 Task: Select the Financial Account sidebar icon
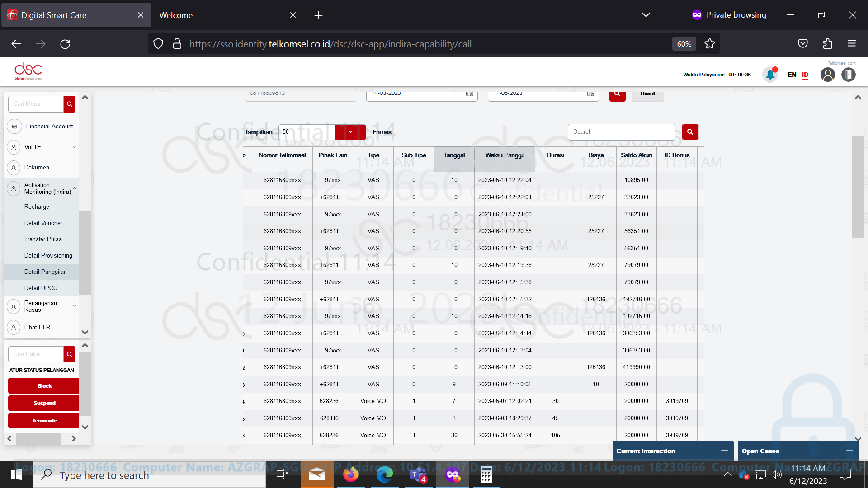[15, 127]
